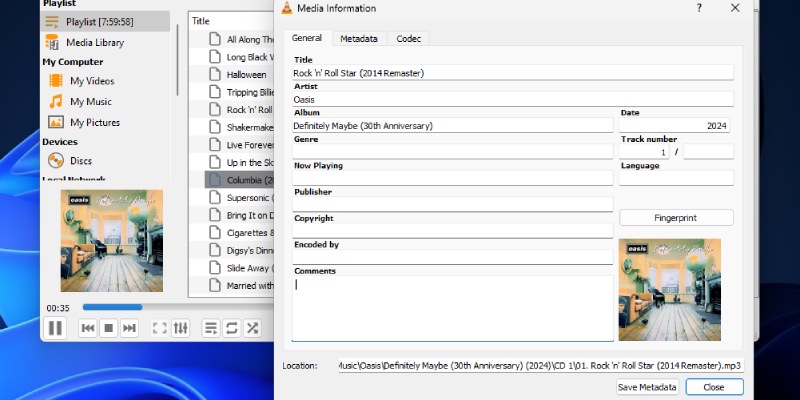800x400 pixels.
Task: Select 'Rock 'n' Roll' playlist row
Action: coord(240,110)
